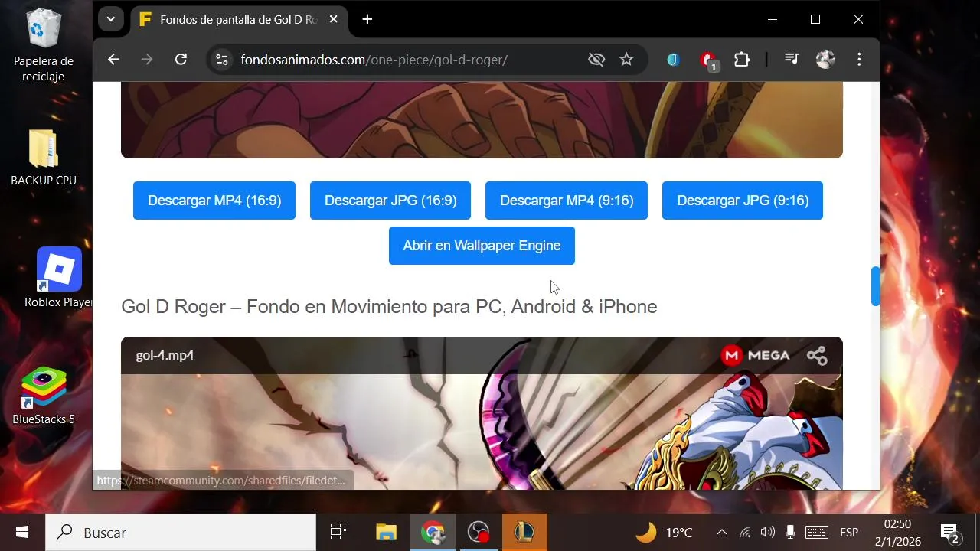Open League of Legends from the taskbar
Screen dimensions: 980x551
pyautogui.click(x=524, y=532)
